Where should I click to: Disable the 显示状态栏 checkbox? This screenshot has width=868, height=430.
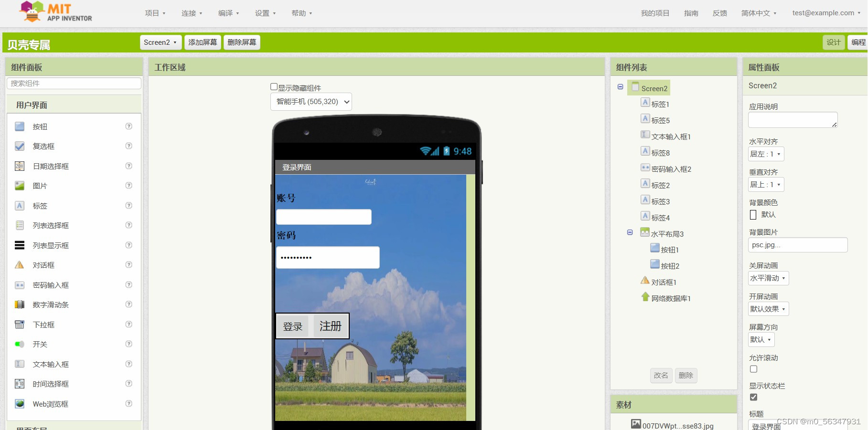click(753, 397)
